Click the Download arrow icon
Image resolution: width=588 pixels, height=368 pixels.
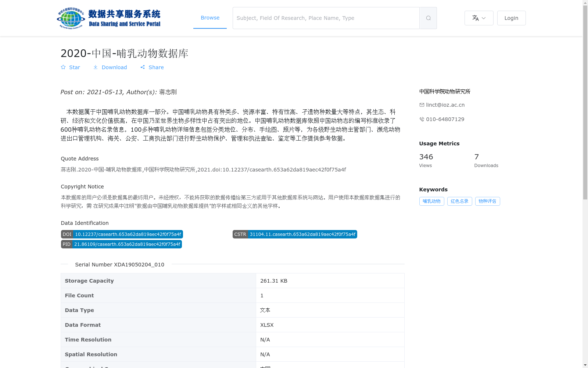pos(96,67)
